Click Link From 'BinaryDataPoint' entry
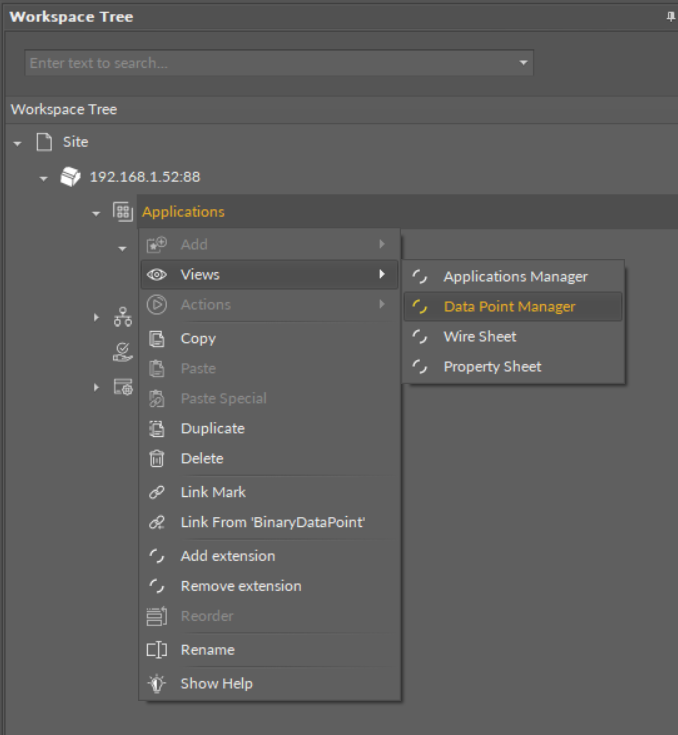This screenshot has height=735, width=678. pyautogui.click(x=272, y=522)
